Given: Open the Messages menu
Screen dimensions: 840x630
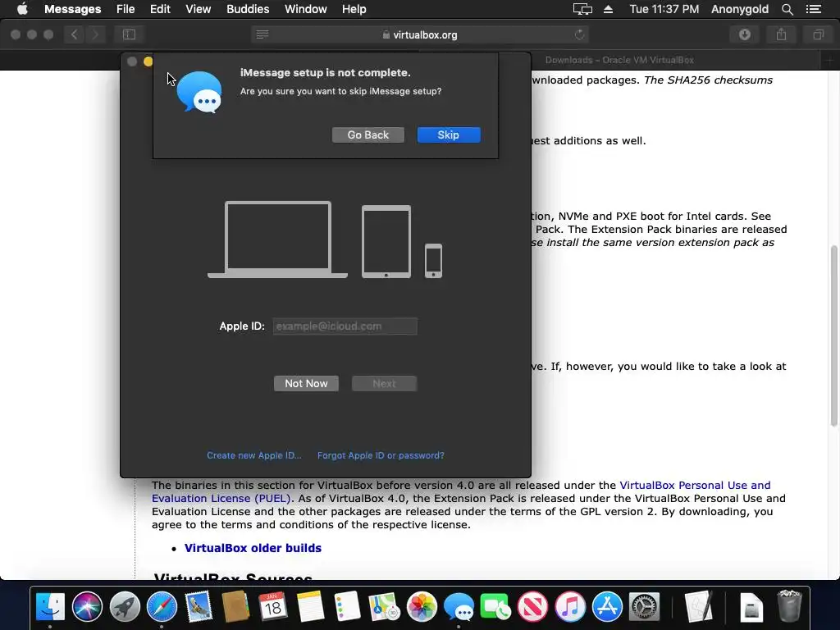Looking at the screenshot, I should pyautogui.click(x=72, y=9).
